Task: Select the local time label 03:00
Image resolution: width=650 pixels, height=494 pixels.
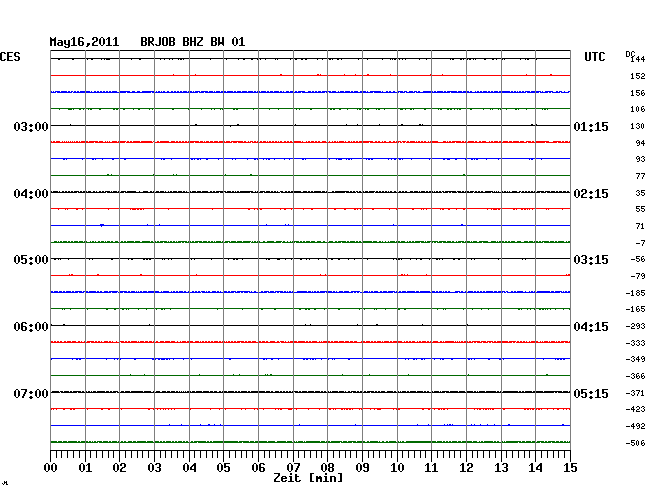Action: [x=31, y=127]
